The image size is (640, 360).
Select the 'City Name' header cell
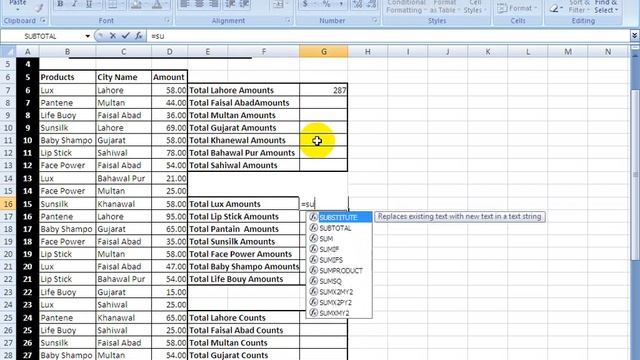coord(124,77)
